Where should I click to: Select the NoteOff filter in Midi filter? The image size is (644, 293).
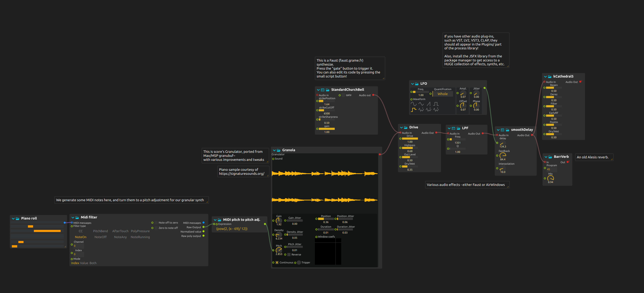coord(100,237)
